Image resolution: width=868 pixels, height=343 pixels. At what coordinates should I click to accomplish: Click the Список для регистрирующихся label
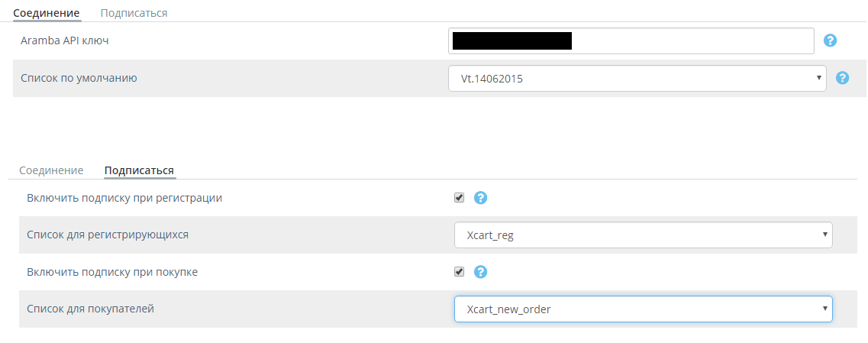108,235
